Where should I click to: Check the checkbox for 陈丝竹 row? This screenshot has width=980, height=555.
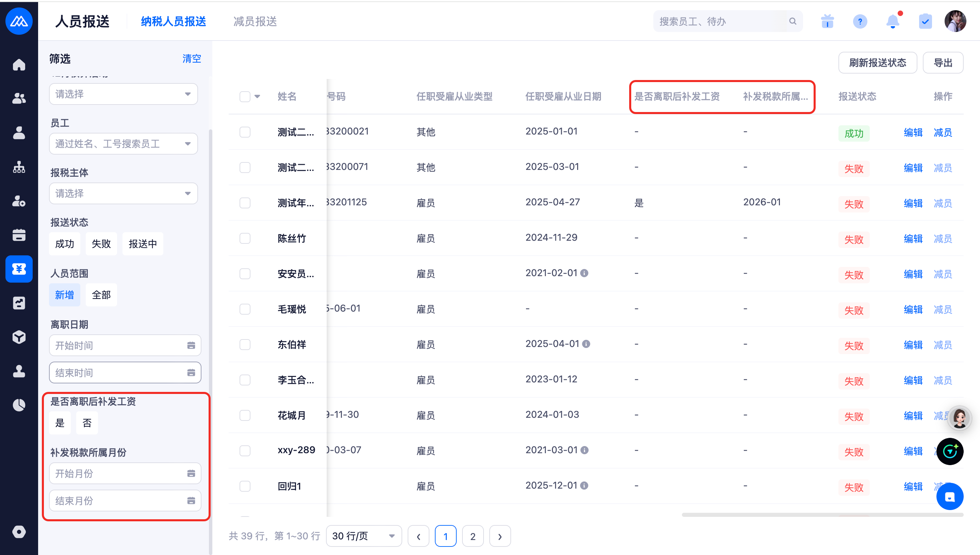(x=245, y=239)
